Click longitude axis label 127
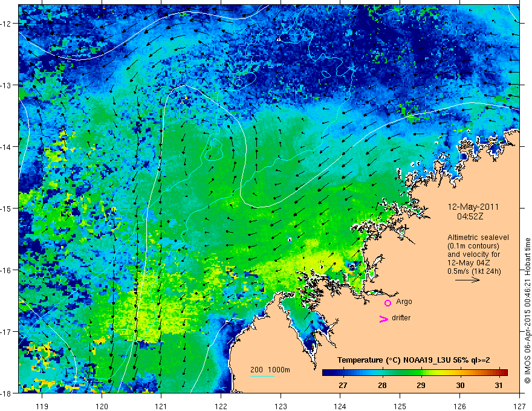The image size is (532, 411). click(519, 406)
